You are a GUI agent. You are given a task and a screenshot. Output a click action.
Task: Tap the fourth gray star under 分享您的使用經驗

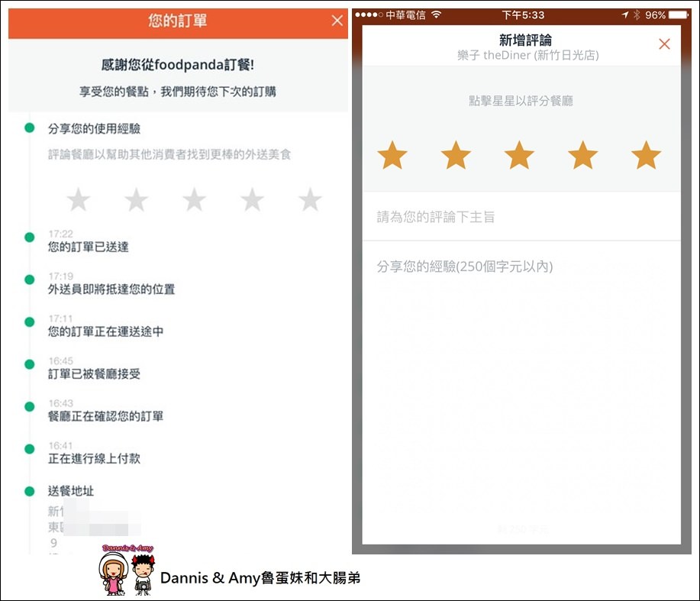click(252, 199)
